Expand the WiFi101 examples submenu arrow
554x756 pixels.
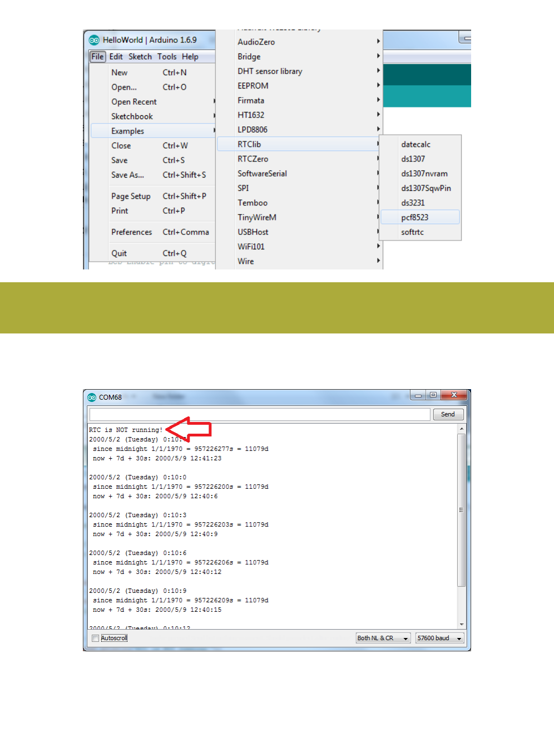coord(378,246)
